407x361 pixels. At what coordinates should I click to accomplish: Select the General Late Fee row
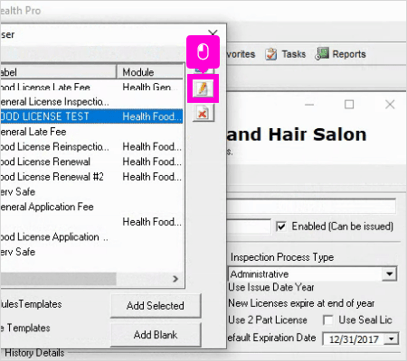pyautogui.click(x=92, y=132)
